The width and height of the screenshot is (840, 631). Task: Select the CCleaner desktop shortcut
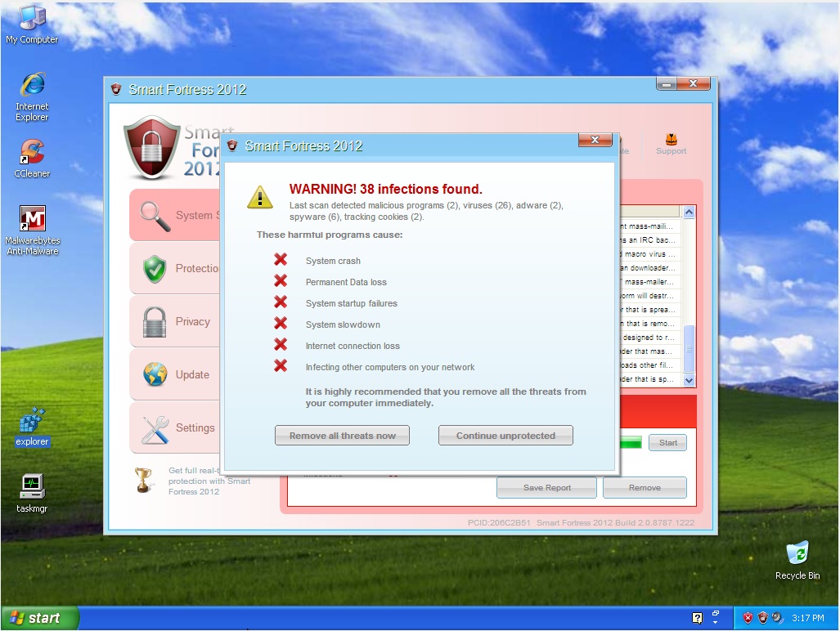[32, 159]
